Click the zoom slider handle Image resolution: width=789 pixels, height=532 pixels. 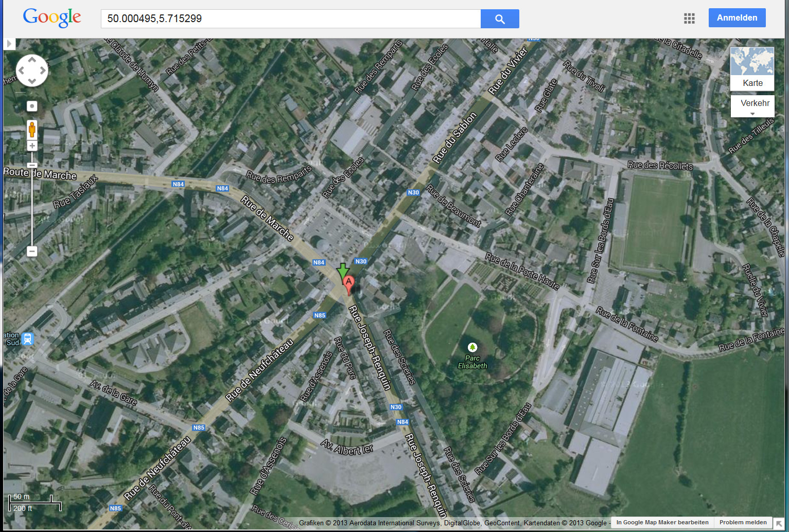32,165
